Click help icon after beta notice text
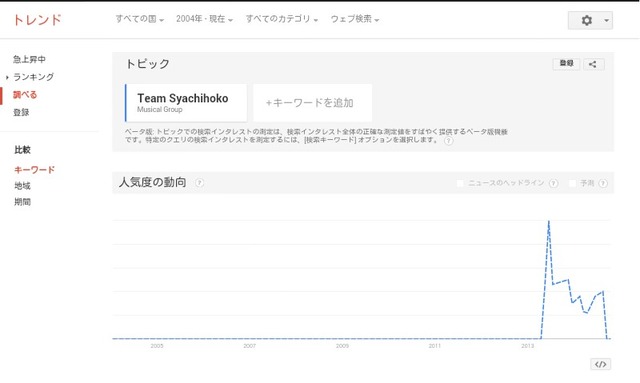Viewport: 640px width, 383px height. point(448,141)
